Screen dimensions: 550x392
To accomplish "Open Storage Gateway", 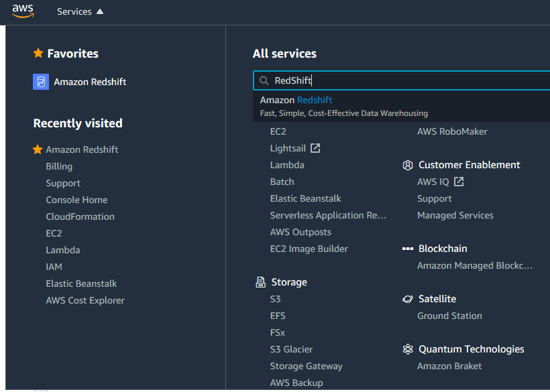I will [x=307, y=367].
